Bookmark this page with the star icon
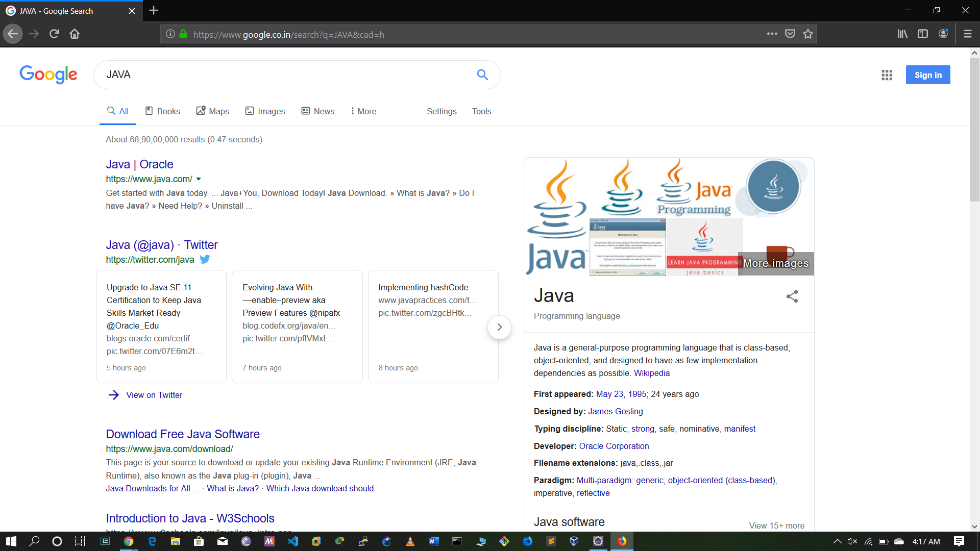The height and width of the screenshot is (551, 980). point(807,34)
